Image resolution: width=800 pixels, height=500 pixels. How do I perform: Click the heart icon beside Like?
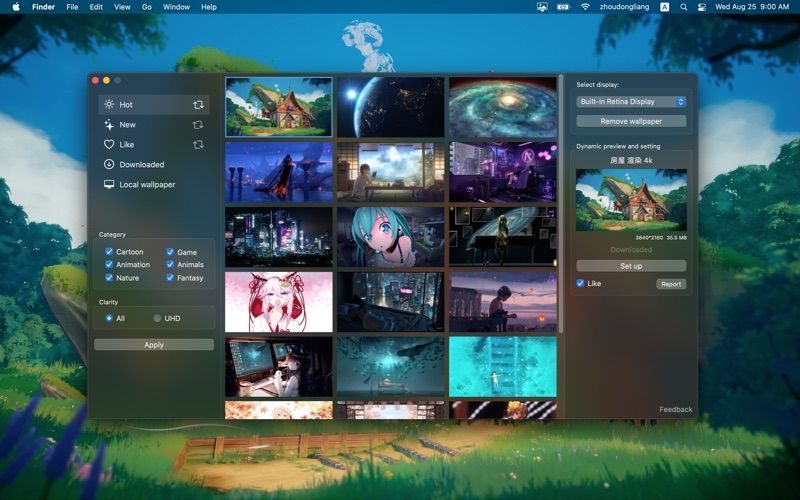point(109,144)
